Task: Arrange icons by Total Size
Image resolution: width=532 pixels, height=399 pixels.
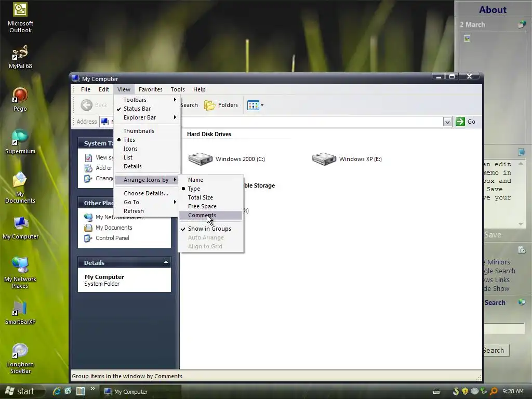Action: point(211,197)
